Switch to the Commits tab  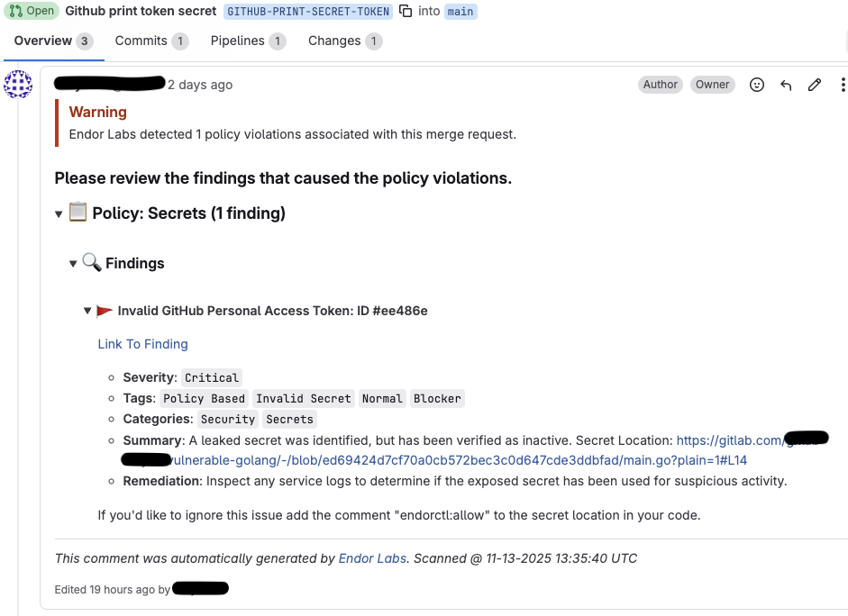click(x=141, y=41)
